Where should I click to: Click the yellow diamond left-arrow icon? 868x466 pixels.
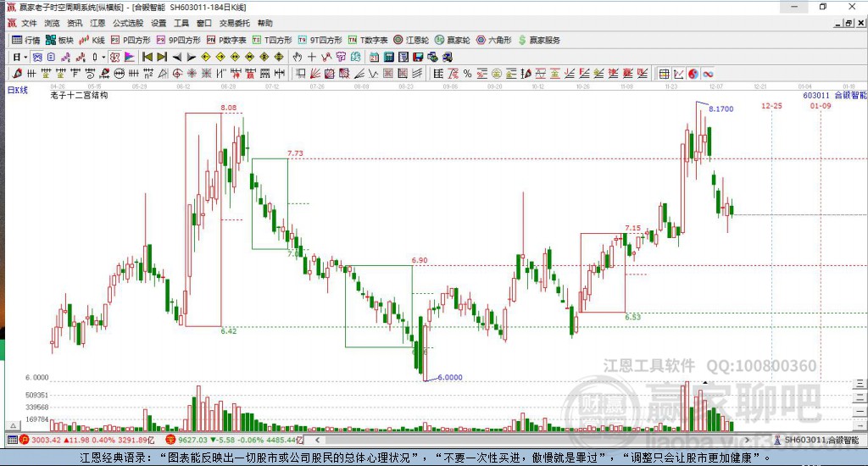click(205, 57)
